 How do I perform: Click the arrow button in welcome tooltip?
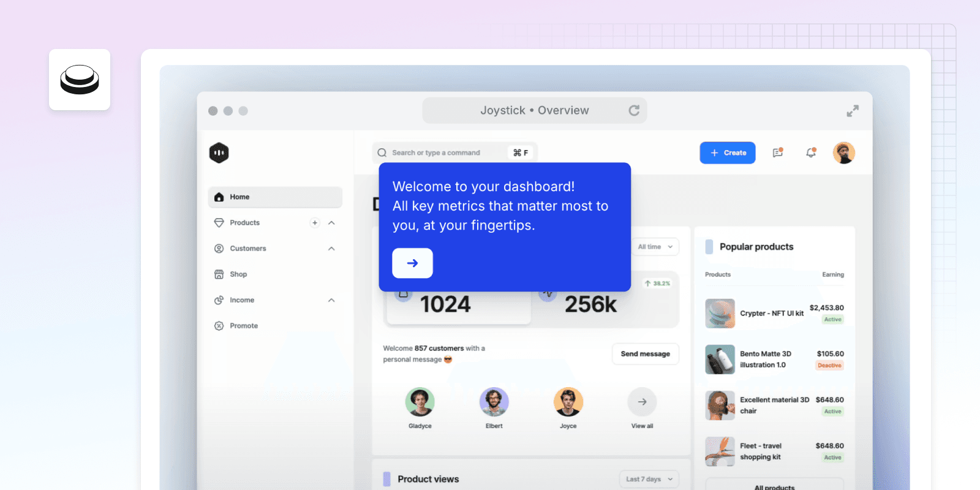pos(412,263)
